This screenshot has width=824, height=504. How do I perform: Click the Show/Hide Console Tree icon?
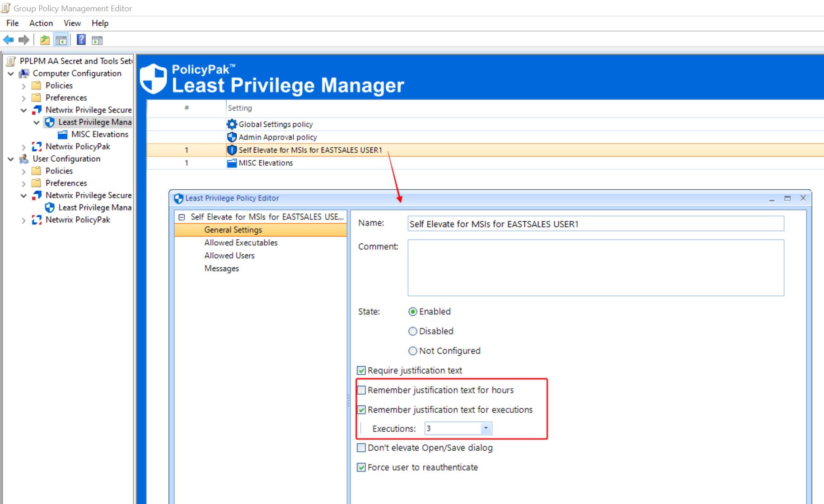click(61, 40)
